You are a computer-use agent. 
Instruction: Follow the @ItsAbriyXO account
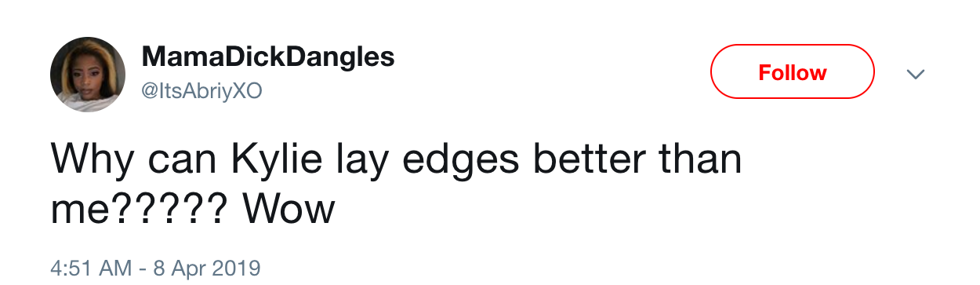(792, 72)
